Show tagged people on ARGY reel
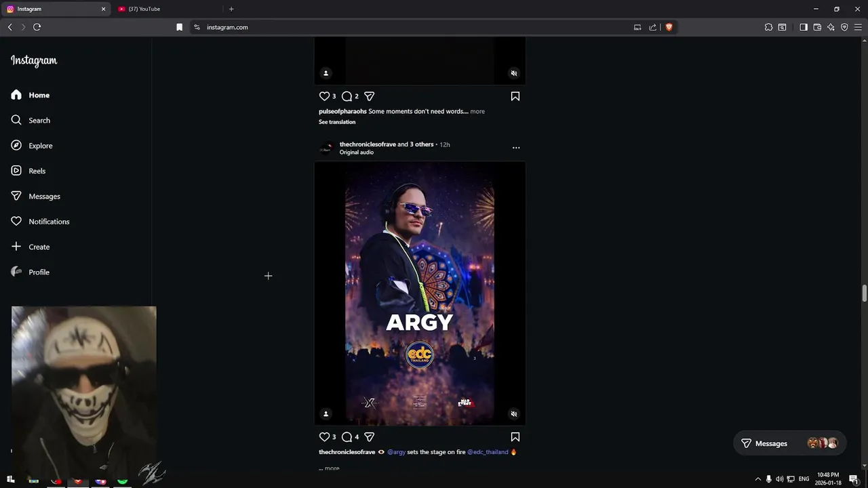The image size is (868, 488). coord(325,413)
